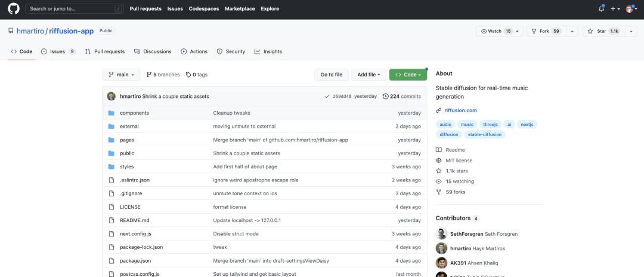Switch to the Issues tab
This screenshot has height=277, width=644.
(x=58, y=51)
